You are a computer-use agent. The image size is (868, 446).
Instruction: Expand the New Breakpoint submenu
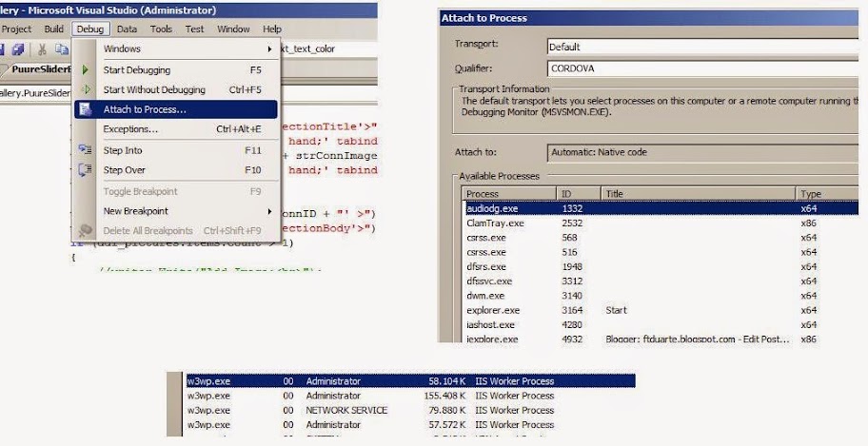175,211
